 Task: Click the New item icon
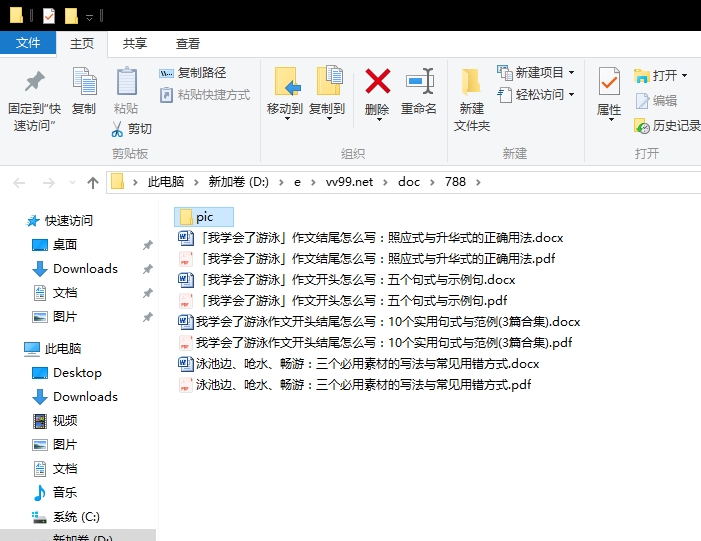(505, 72)
